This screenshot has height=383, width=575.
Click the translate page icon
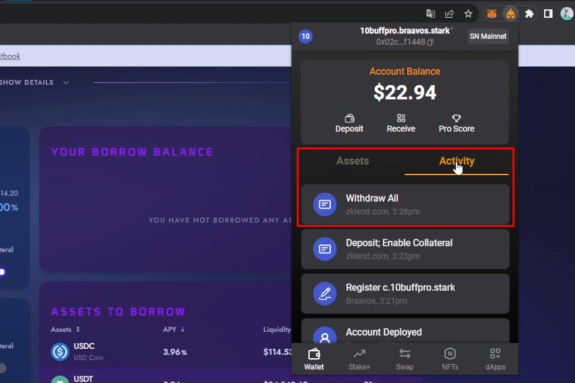(x=431, y=14)
